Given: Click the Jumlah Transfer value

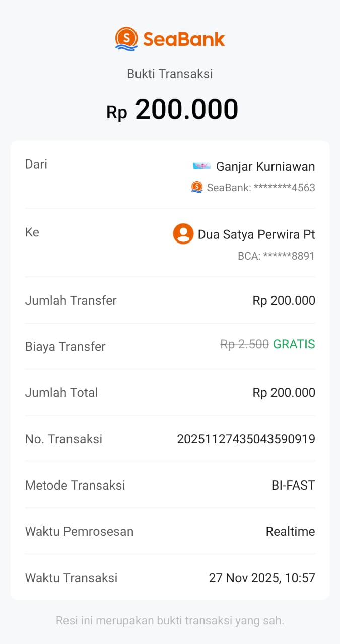Looking at the screenshot, I should [x=284, y=301].
